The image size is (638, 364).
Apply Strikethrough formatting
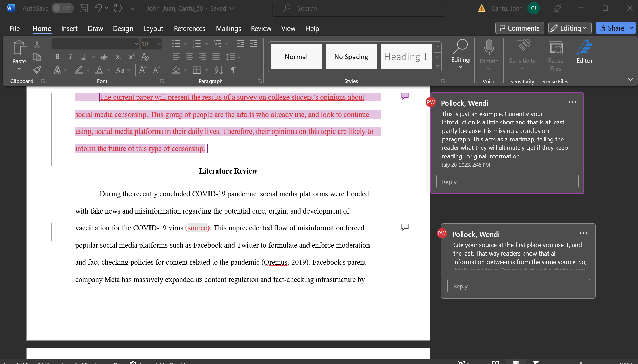click(x=104, y=57)
